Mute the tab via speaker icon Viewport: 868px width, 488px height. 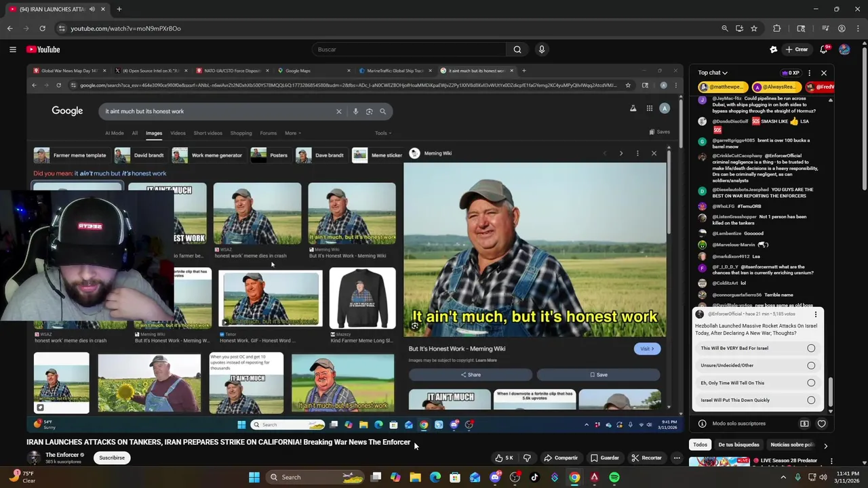(x=92, y=9)
